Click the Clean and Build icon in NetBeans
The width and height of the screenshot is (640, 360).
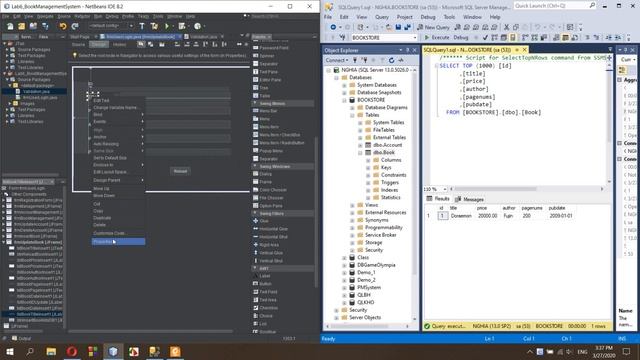point(154,26)
